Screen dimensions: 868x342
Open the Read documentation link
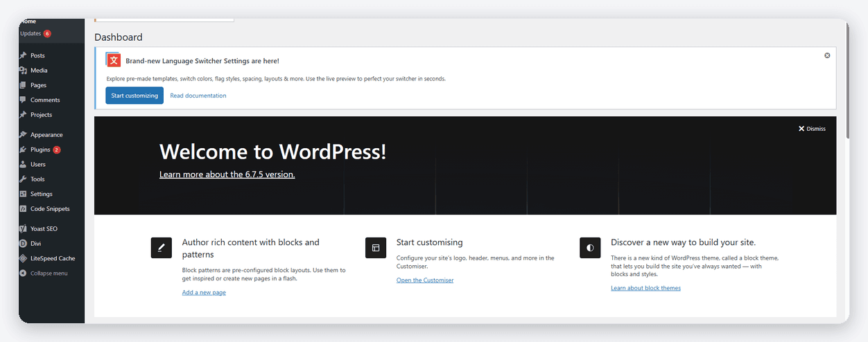[x=198, y=96]
